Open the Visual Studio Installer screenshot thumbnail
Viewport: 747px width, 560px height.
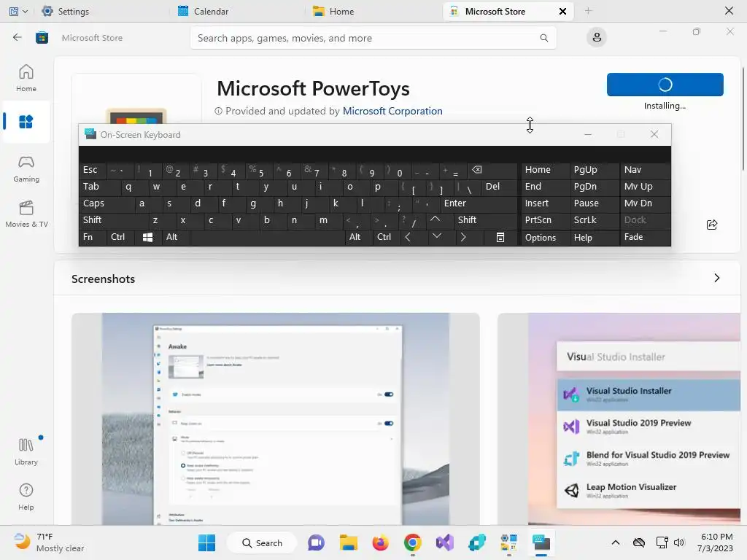pyautogui.click(x=619, y=419)
